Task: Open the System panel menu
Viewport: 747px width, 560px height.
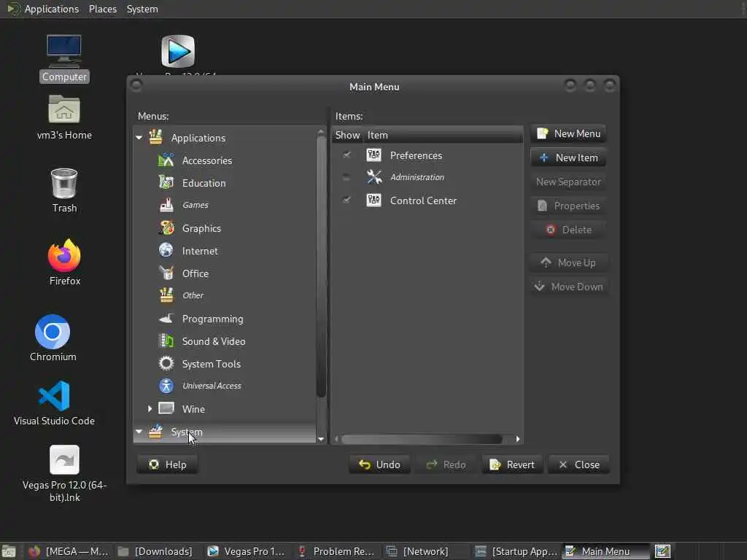Action: (142, 9)
